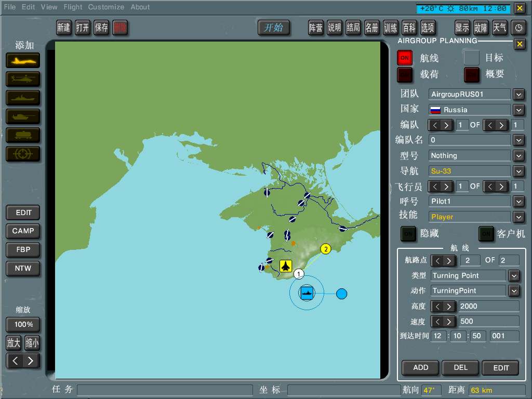
Task: Click the 故障 failures button
Action: (x=481, y=28)
